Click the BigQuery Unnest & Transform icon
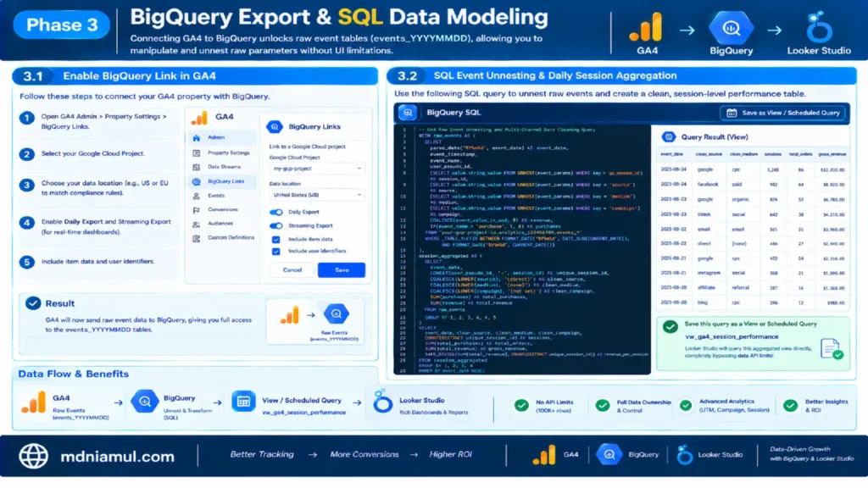868x488 pixels. pyautogui.click(x=144, y=402)
